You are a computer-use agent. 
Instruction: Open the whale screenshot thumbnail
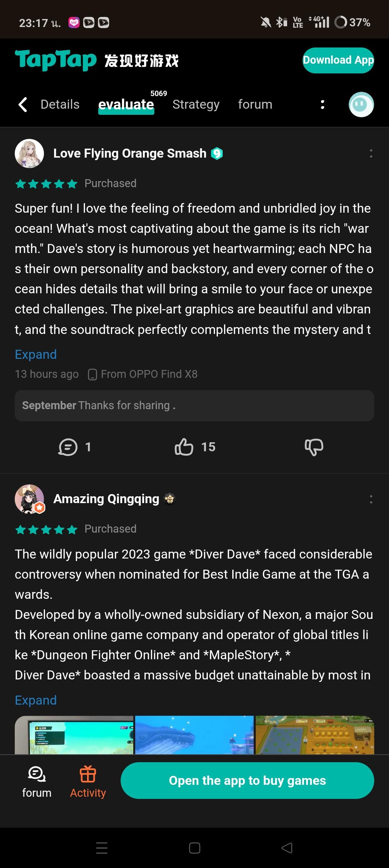point(194,735)
